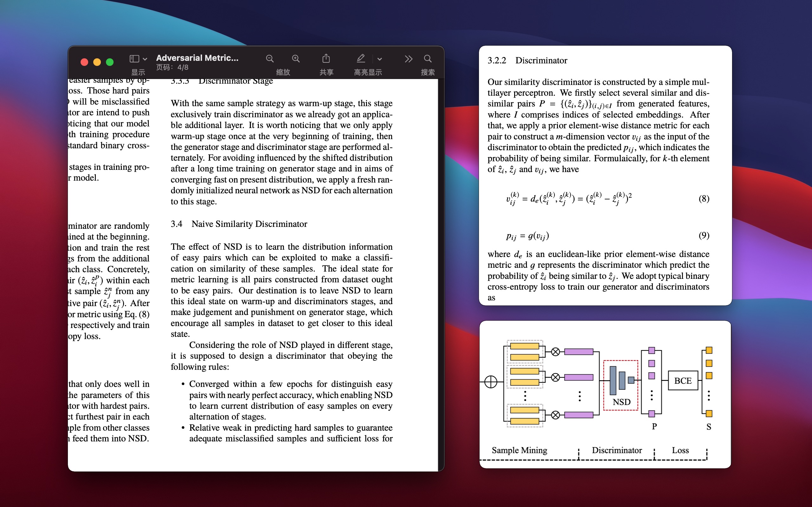This screenshot has width=812, height=507.
Task: Click the sidebar view icon
Action: (x=134, y=59)
